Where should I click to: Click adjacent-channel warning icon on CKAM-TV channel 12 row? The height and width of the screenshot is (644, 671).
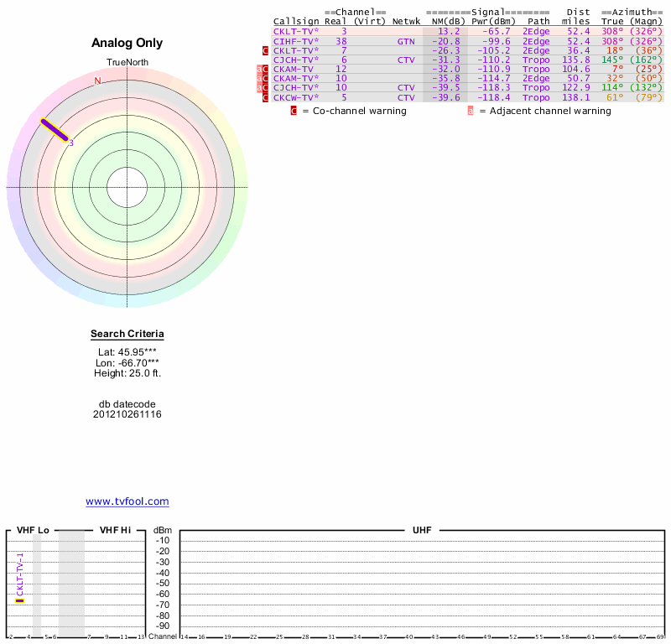click(259, 69)
